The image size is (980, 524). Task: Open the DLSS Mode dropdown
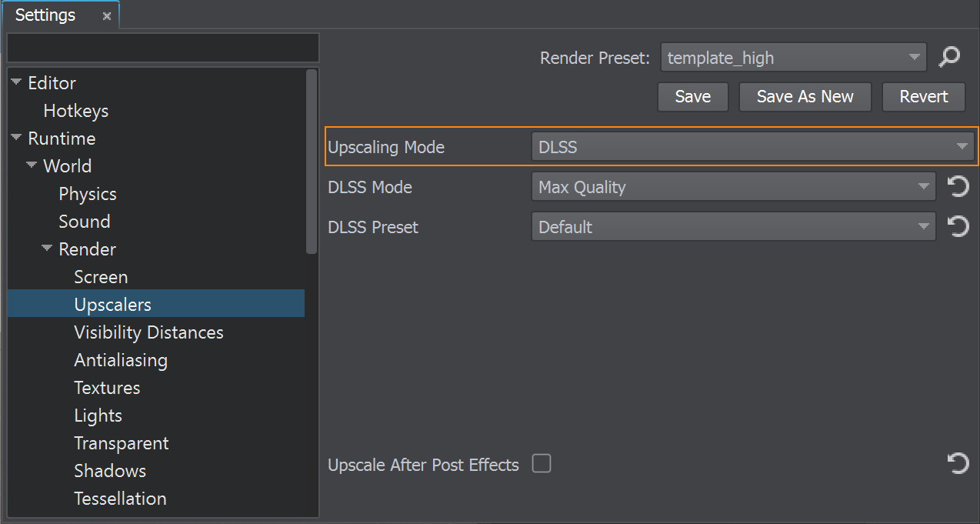point(733,186)
